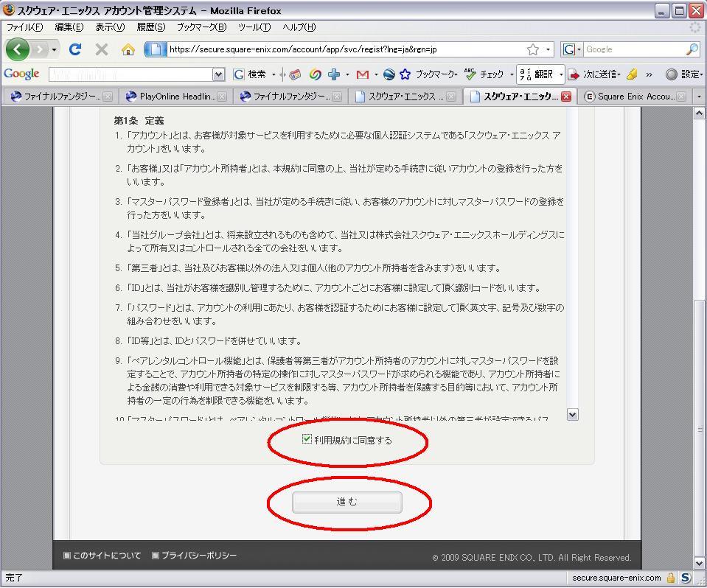Open the ブックマーク dropdown menu

pyautogui.click(x=436, y=74)
